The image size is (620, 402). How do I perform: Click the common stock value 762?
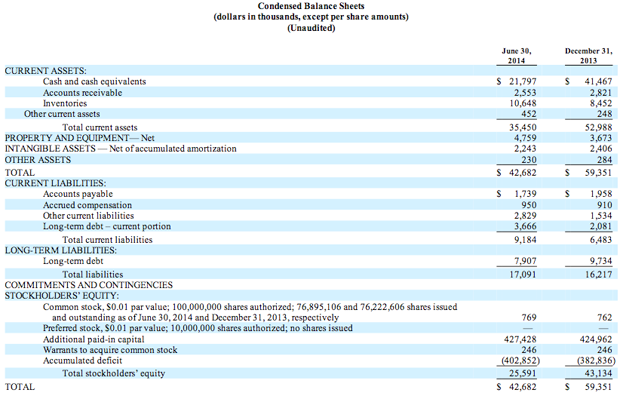[x=605, y=318]
